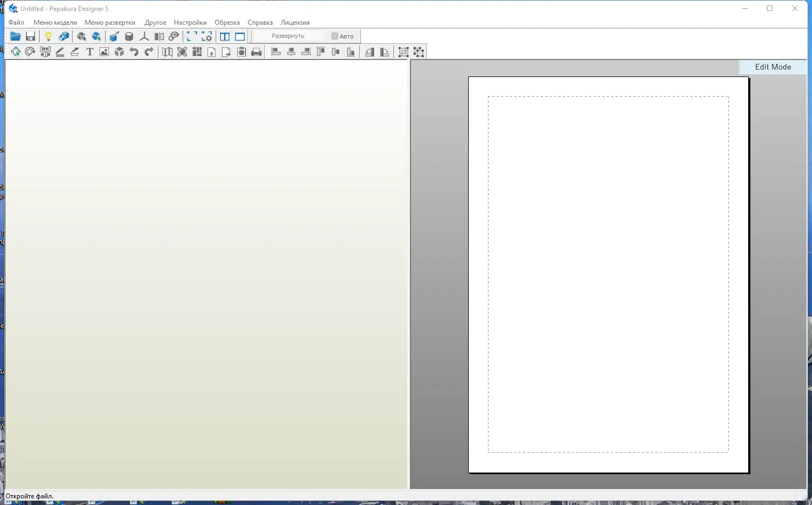Image resolution: width=812 pixels, height=505 pixels.
Task: Open the Меню развертки menu
Action: pyautogui.click(x=110, y=23)
